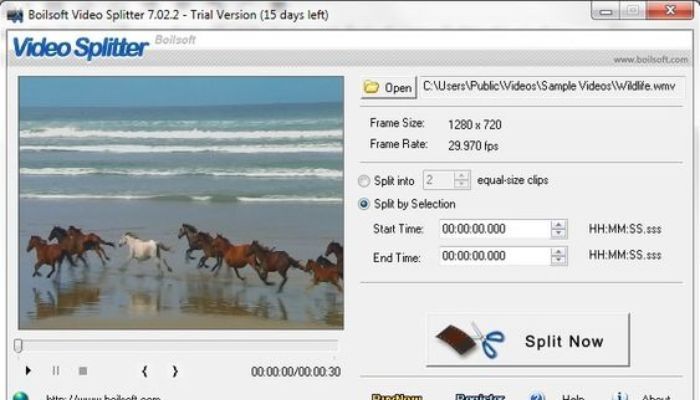Viewport: 700px width, 400px height.
Task: Click the Register link
Action: (480, 397)
